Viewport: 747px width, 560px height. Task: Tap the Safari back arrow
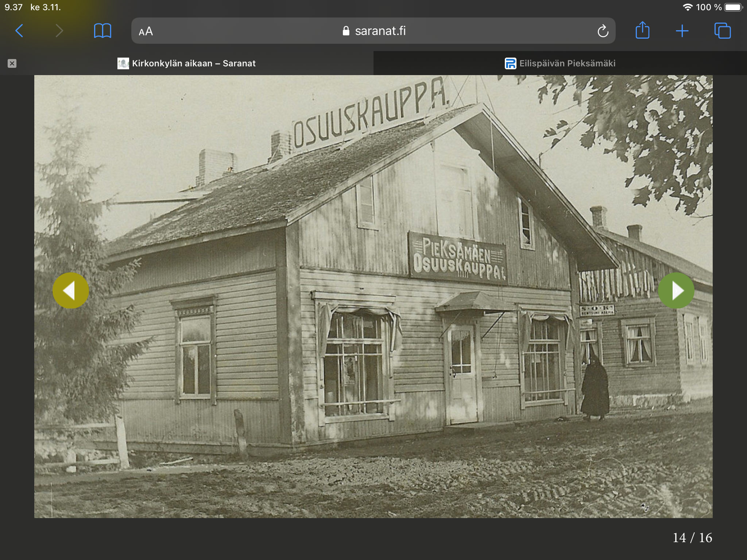click(19, 31)
